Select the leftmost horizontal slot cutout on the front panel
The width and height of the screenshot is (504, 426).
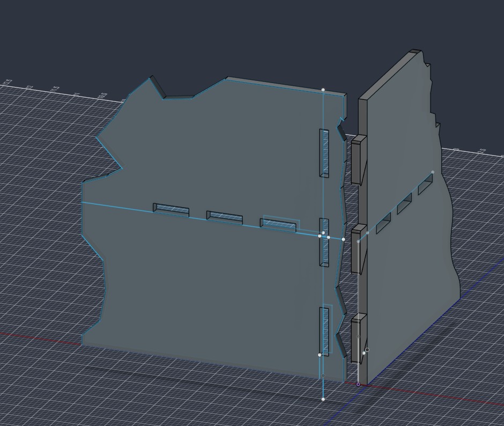pos(171,210)
